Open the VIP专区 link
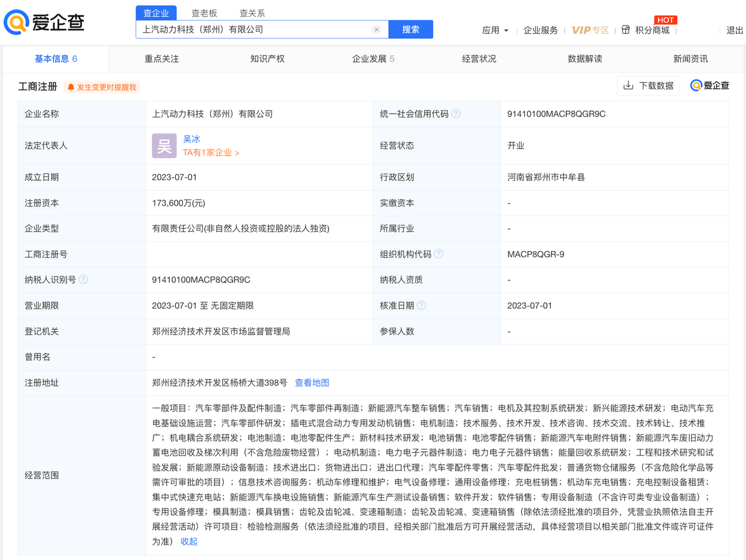746x560 pixels. (590, 30)
